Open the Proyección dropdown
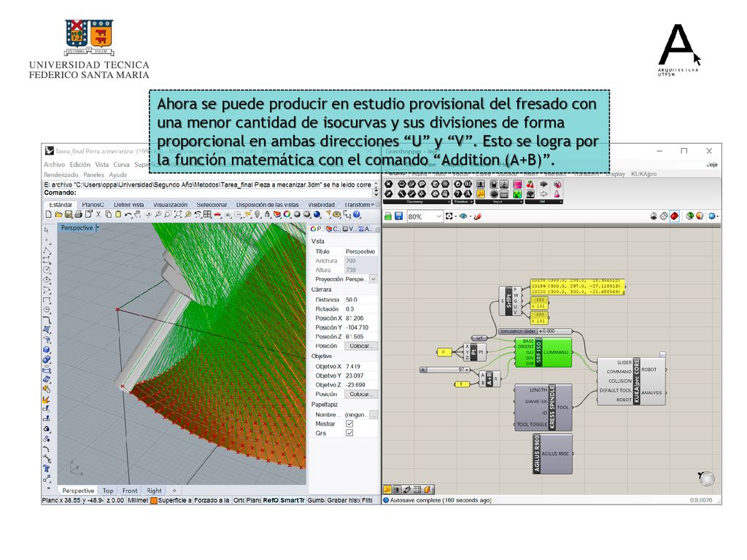Viewport: 747px width, 560px height. [x=373, y=279]
